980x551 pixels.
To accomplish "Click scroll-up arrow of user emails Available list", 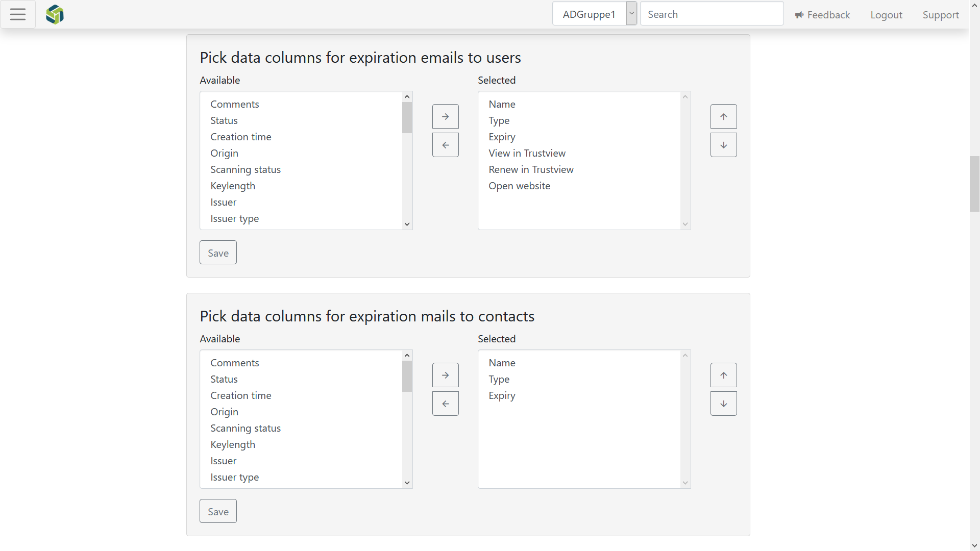I will 407,97.
